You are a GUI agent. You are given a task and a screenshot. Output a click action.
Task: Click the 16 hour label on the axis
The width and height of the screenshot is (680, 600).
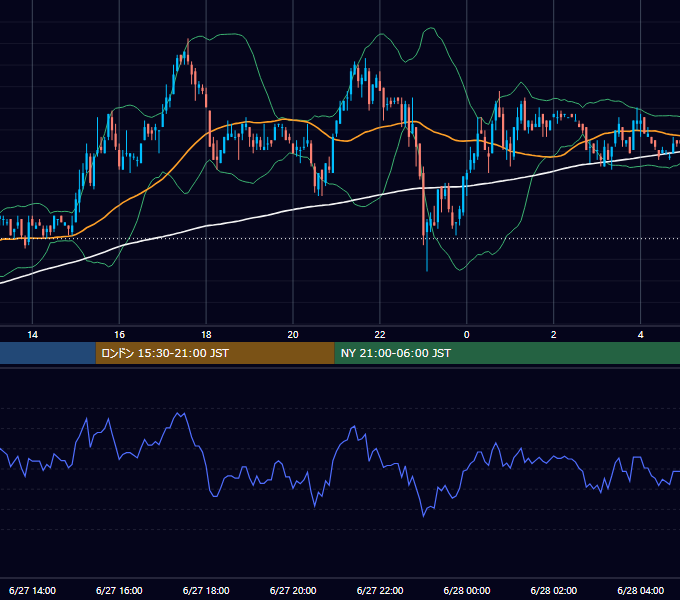[119, 335]
